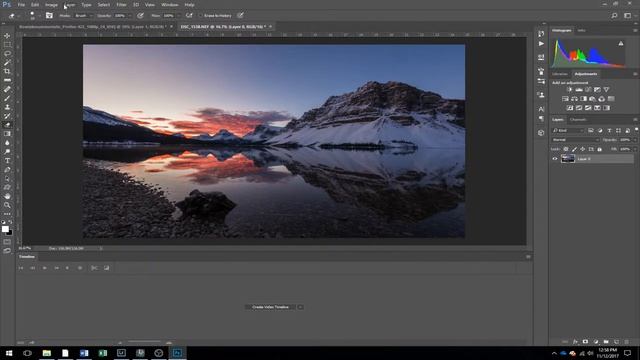The height and width of the screenshot is (360, 640).
Task: Open brush preset picker arrow
Action: click(39, 16)
